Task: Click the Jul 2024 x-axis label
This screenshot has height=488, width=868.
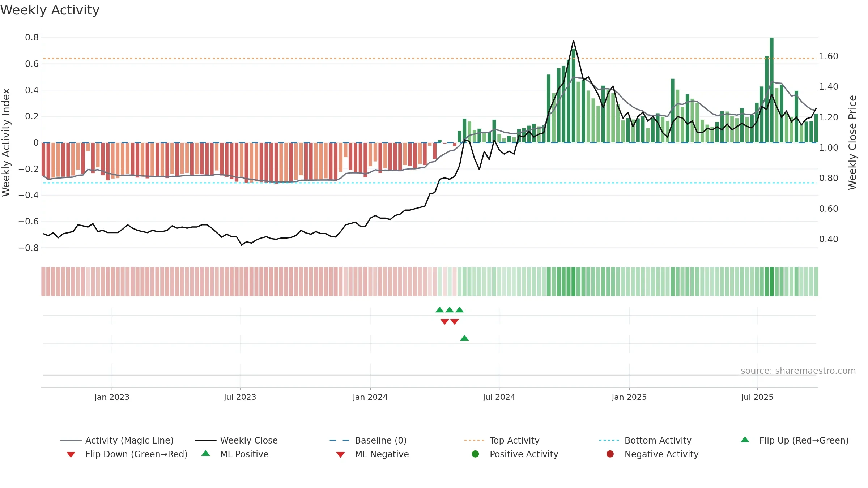Action: [x=499, y=397]
